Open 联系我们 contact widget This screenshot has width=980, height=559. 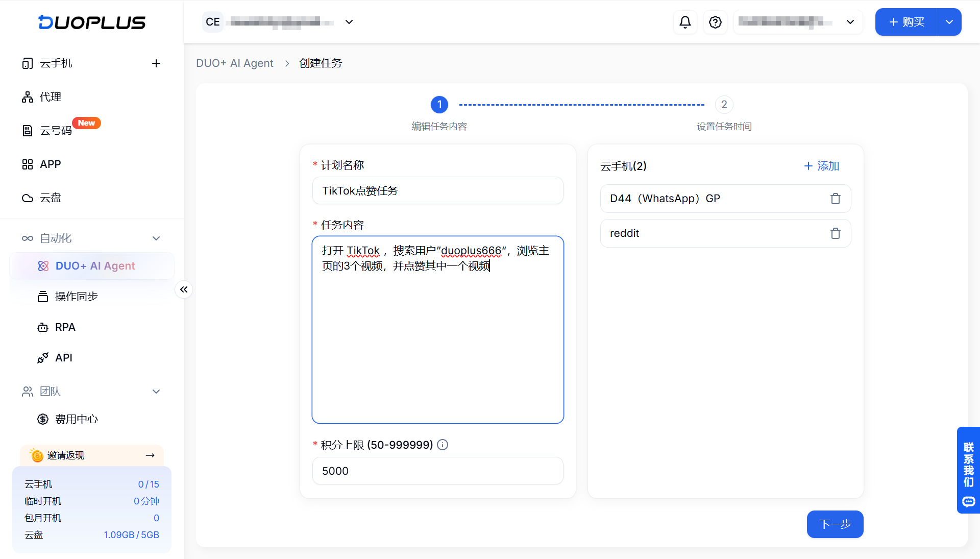click(x=968, y=470)
